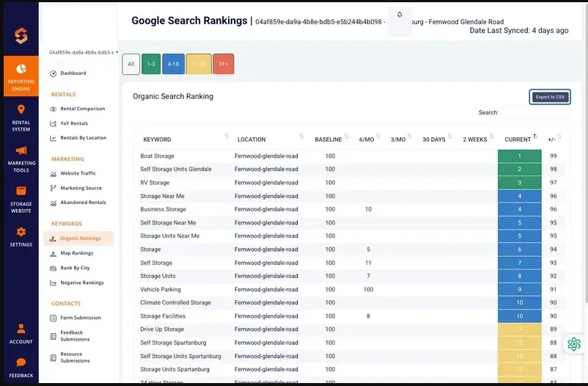Click the Abandoned Rentals icon
This screenshot has height=386, width=588.
[x=54, y=203]
